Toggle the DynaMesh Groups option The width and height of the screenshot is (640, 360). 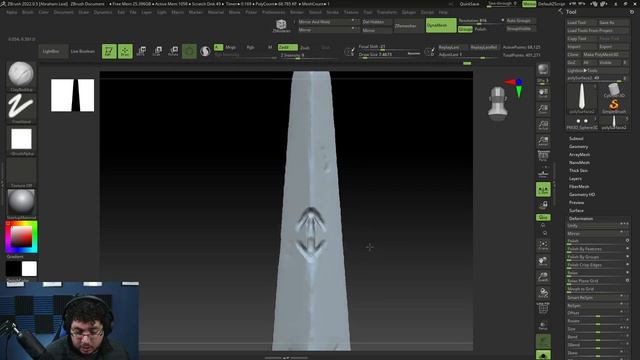click(x=465, y=29)
